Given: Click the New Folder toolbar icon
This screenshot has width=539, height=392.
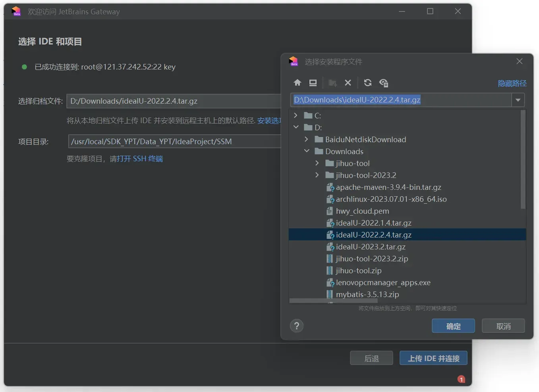Looking at the screenshot, I should [x=332, y=83].
